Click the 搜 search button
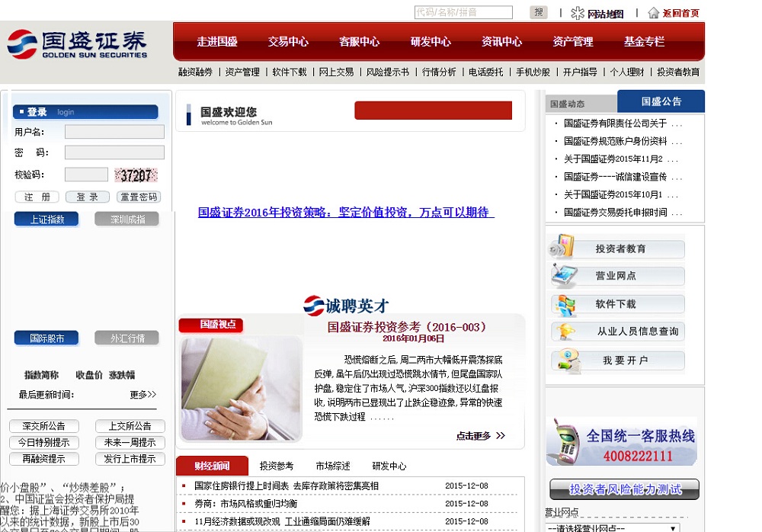This screenshot has height=532, width=762. coord(539,12)
